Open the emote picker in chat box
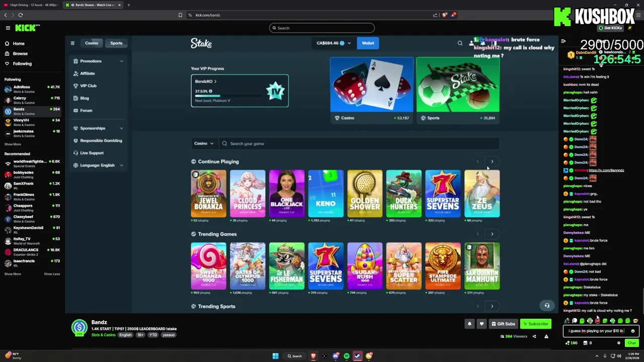Screen dimensions: 644x362 pos(633,331)
